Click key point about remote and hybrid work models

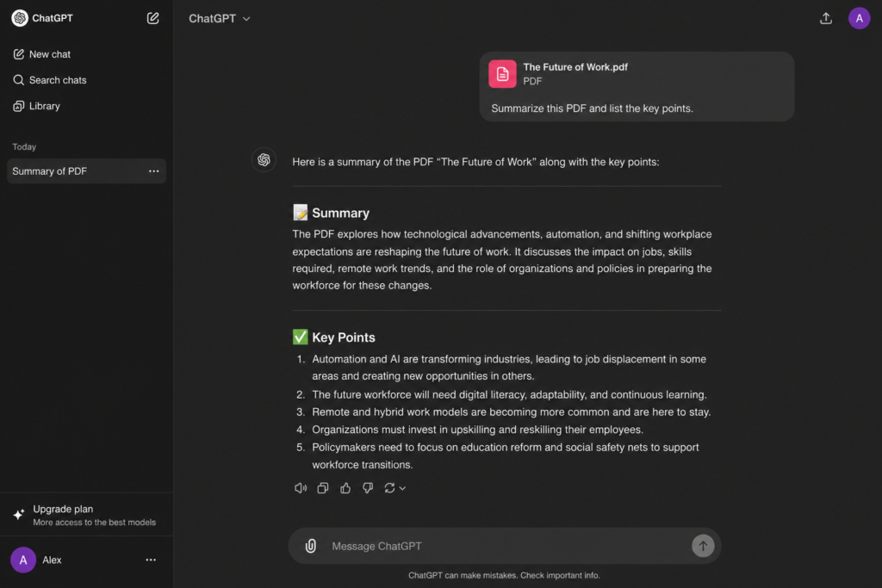pyautogui.click(x=511, y=412)
